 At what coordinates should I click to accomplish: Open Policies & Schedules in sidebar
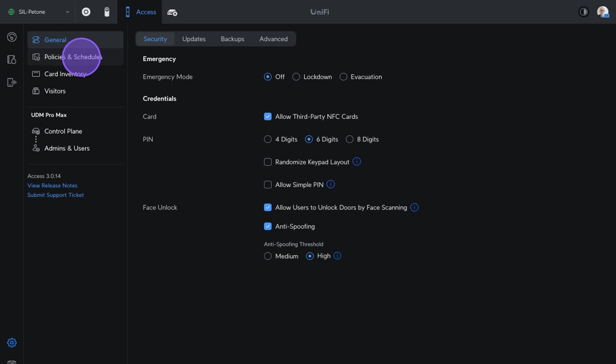pos(73,57)
